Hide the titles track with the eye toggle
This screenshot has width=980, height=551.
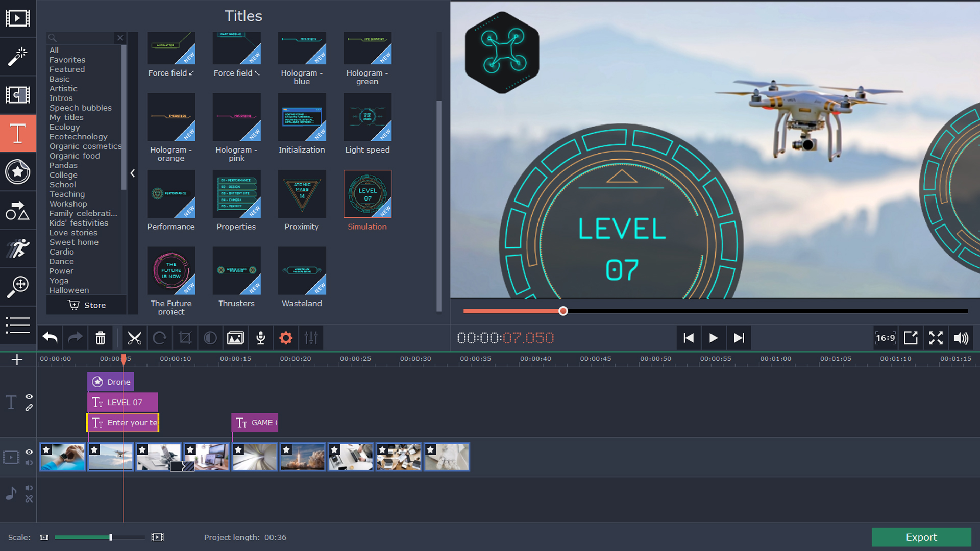(29, 397)
